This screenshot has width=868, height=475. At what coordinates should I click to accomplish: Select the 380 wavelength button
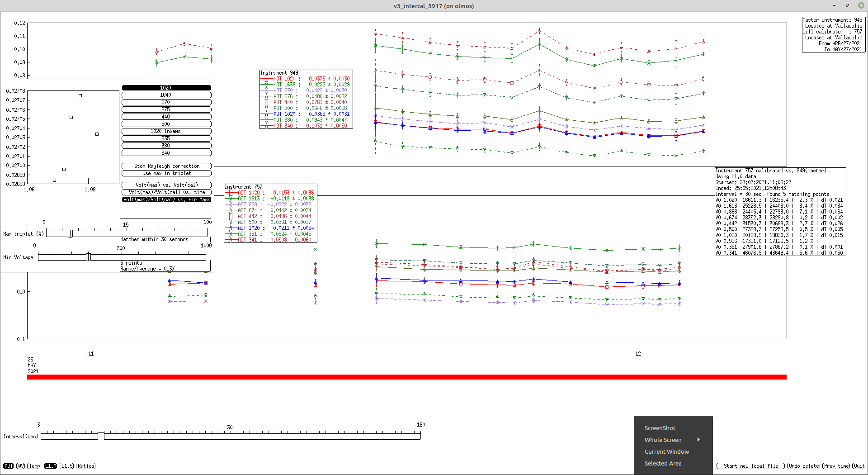pyautogui.click(x=166, y=146)
